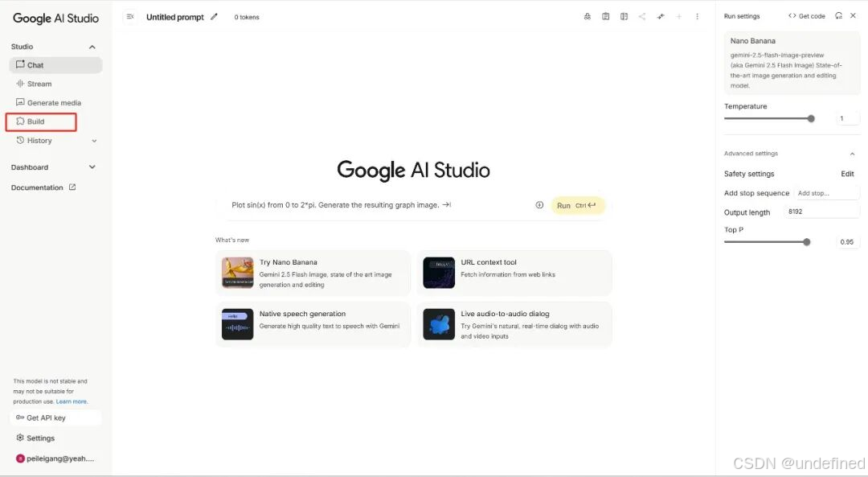Reset run settings to default icon

838,15
